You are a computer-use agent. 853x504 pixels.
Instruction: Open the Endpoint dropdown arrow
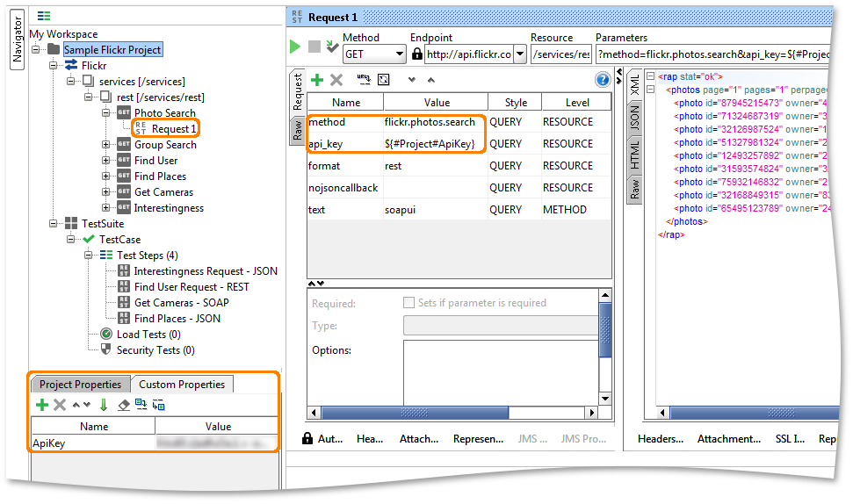520,54
